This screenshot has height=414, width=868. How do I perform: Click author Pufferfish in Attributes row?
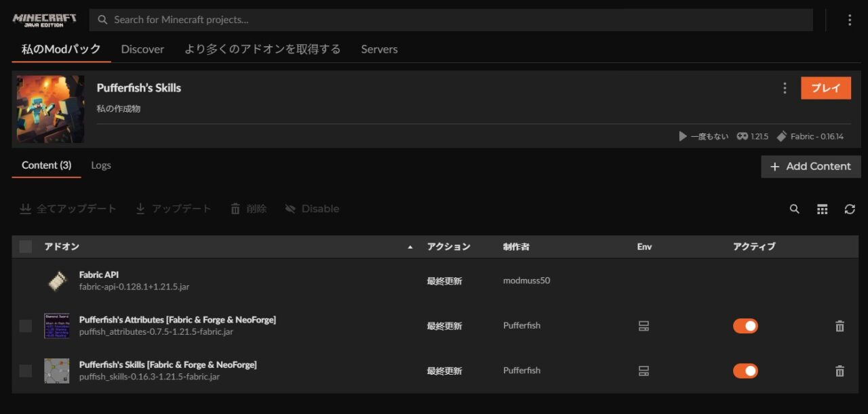(521, 326)
